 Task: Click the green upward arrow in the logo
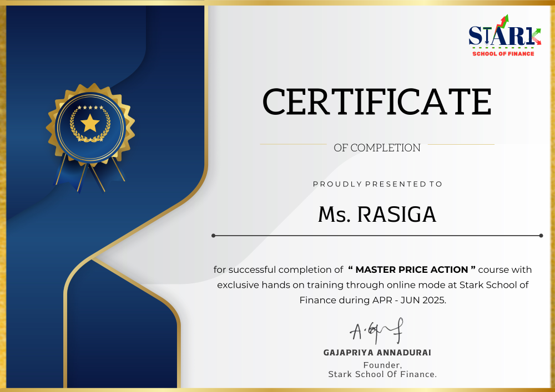coord(504,21)
